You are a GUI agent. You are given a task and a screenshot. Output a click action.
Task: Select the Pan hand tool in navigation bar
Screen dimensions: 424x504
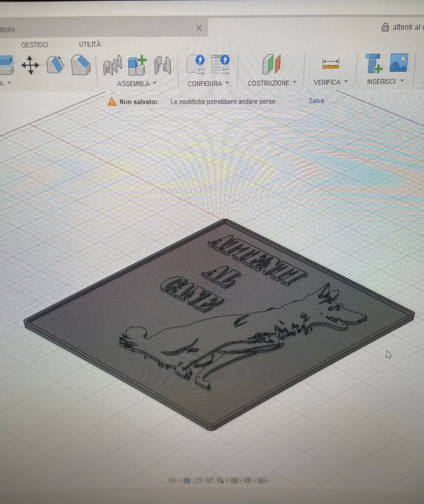(x=198, y=480)
